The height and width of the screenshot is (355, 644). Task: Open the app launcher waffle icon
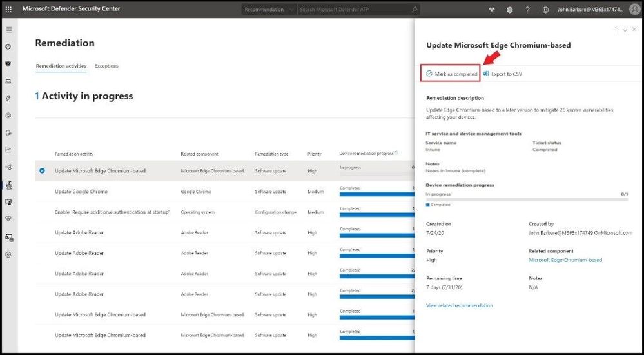coord(9,9)
